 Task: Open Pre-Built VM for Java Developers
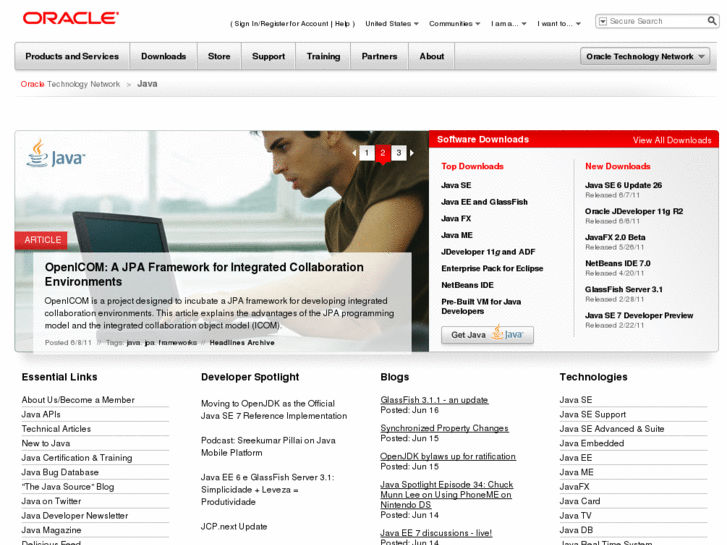click(x=481, y=307)
